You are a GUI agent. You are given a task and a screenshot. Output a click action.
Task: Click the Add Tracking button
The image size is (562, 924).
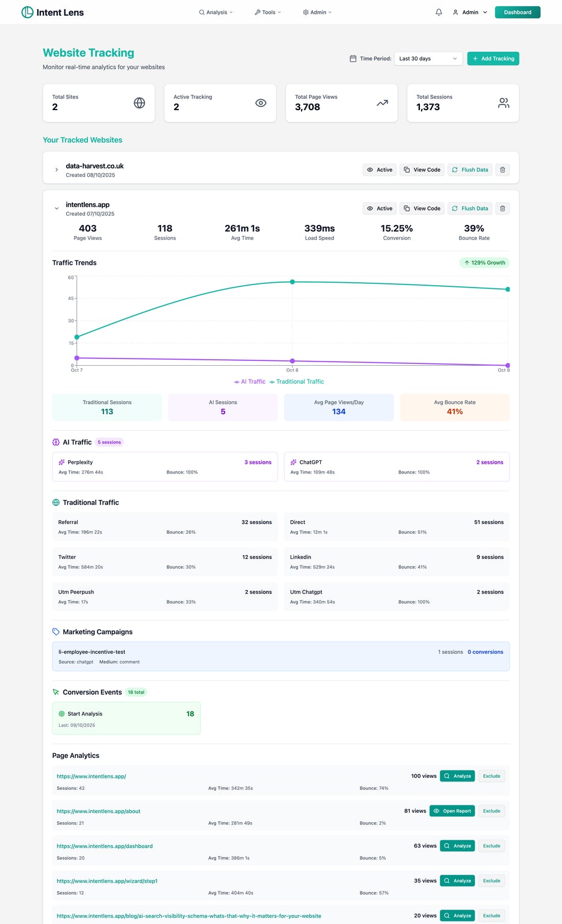point(493,58)
